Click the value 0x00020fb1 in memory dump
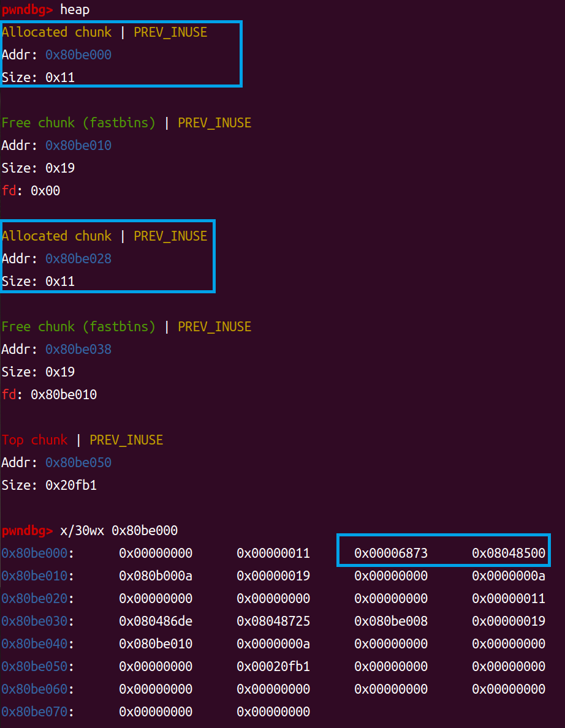This screenshot has height=728, width=565. tap(273, 667)
